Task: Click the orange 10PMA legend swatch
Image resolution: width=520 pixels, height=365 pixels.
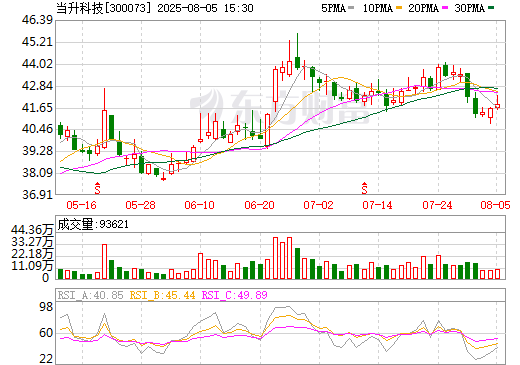Action: [398, 7]
